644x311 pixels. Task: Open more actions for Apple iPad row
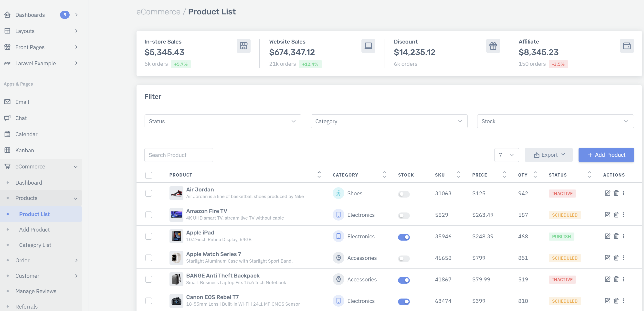pyautogui.click(x=623, y=236)
